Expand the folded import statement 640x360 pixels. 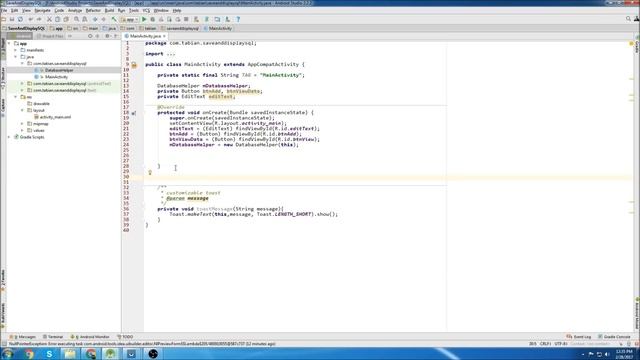(x=171, y=54)
